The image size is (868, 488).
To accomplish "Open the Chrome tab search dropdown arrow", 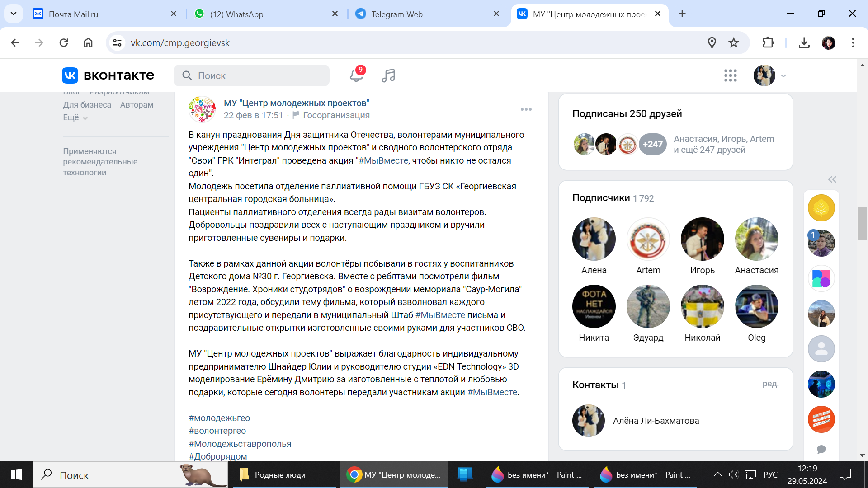I will [14, 14].
